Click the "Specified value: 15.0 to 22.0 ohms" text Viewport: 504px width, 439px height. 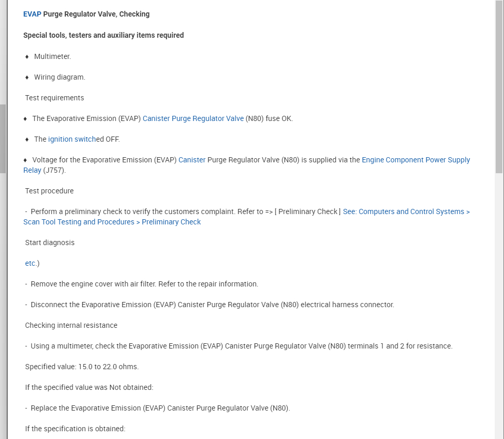point(82,367)
